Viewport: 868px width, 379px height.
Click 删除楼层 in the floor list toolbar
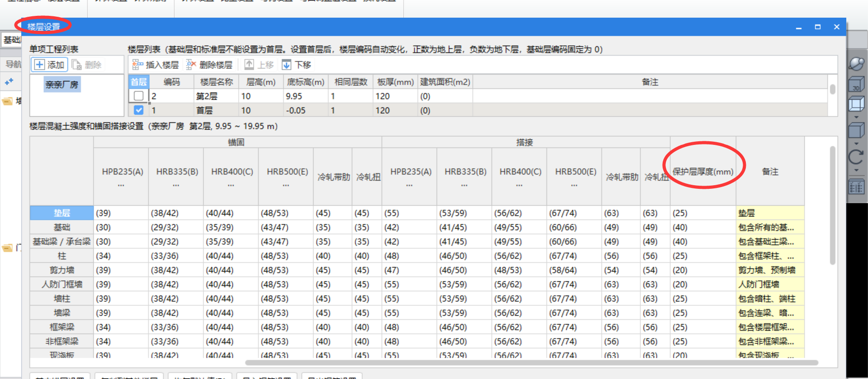point(209,65)
